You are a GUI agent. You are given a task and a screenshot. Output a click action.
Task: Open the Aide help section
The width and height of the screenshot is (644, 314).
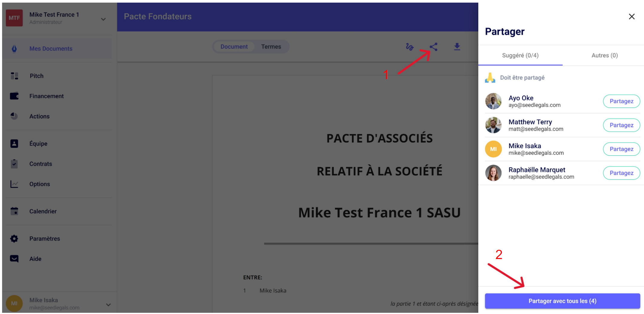35,259
